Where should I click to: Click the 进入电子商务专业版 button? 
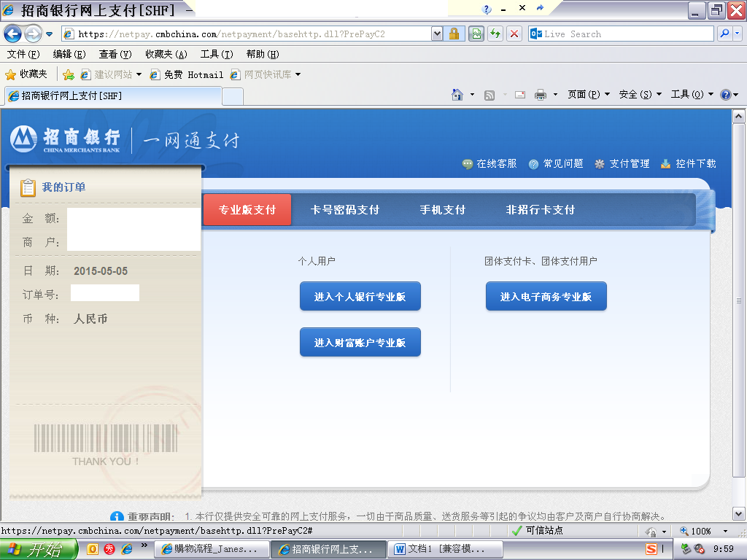[546, 296]
